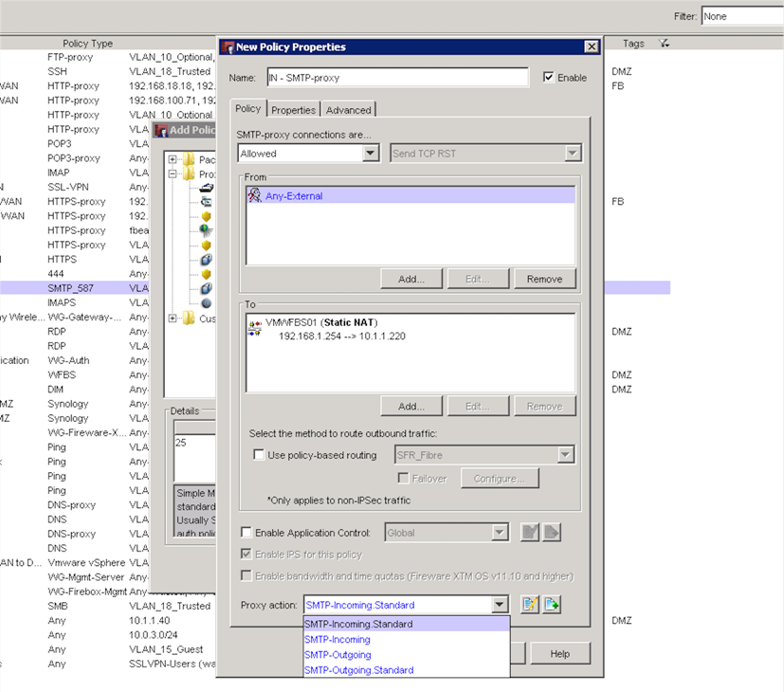The height and width of the screenshot is (692, 784).
Task: Click the View/Edit proxy action icon
Action: 530,604
